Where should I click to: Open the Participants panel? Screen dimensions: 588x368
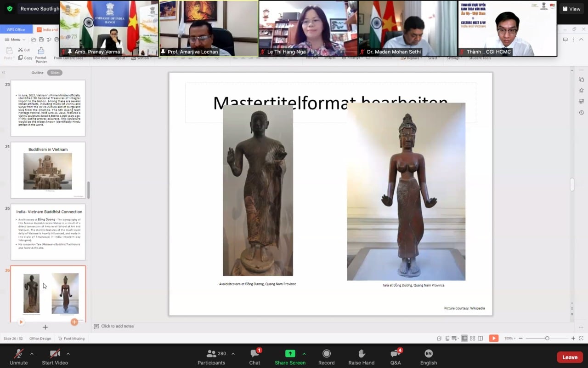(x=211, y=356)
